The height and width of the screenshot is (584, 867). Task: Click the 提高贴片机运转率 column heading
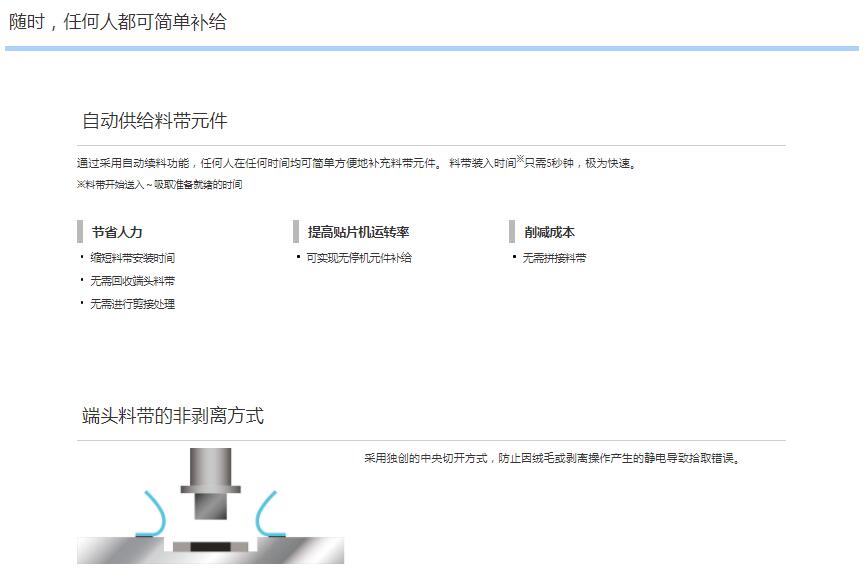tap(358, 232)
